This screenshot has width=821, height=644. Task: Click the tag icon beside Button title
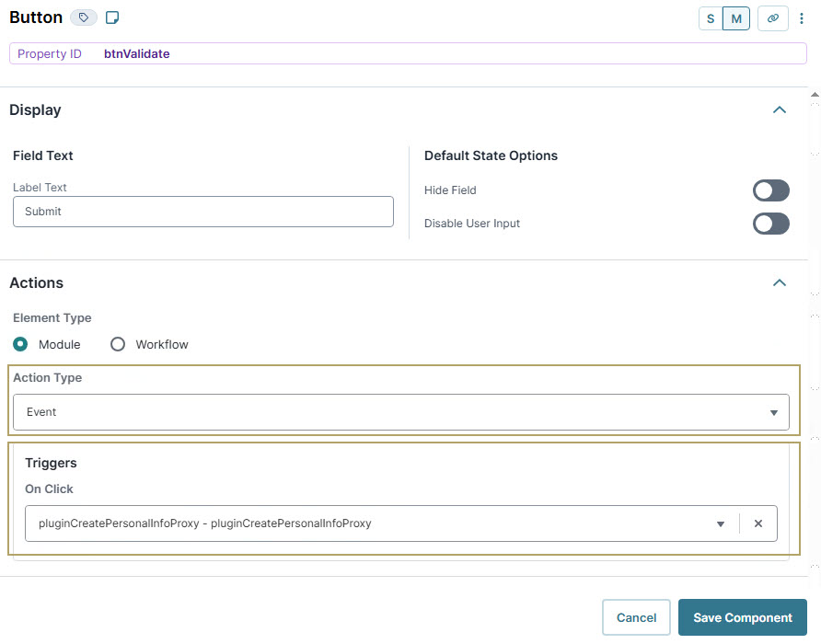click(83, 17)
